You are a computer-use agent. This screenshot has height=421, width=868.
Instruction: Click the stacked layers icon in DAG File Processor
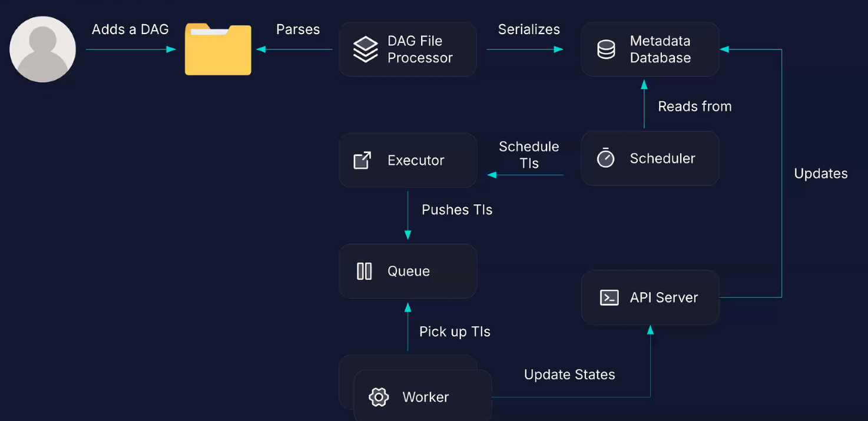[x=365, y=49]
